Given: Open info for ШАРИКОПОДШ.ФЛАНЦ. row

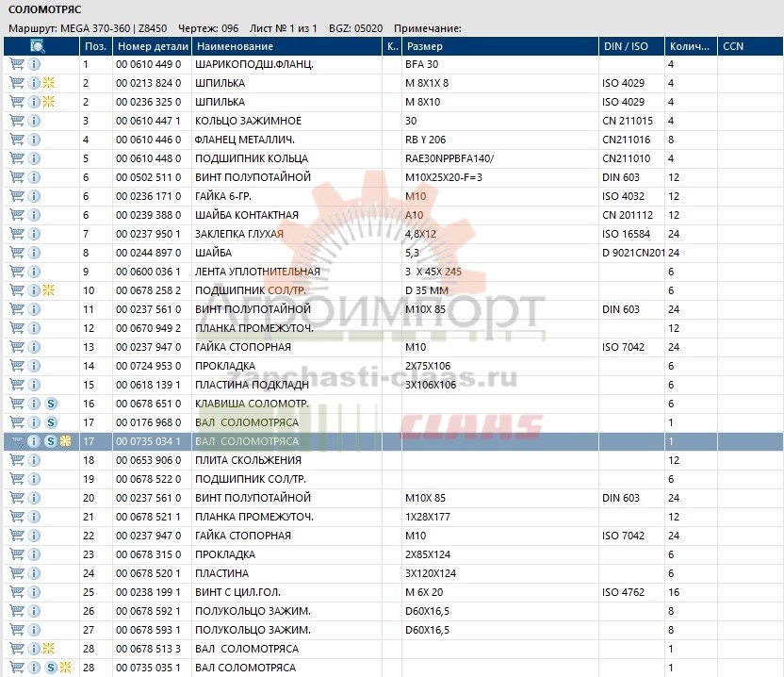Looking at the screenshot, I should [34, 64].
